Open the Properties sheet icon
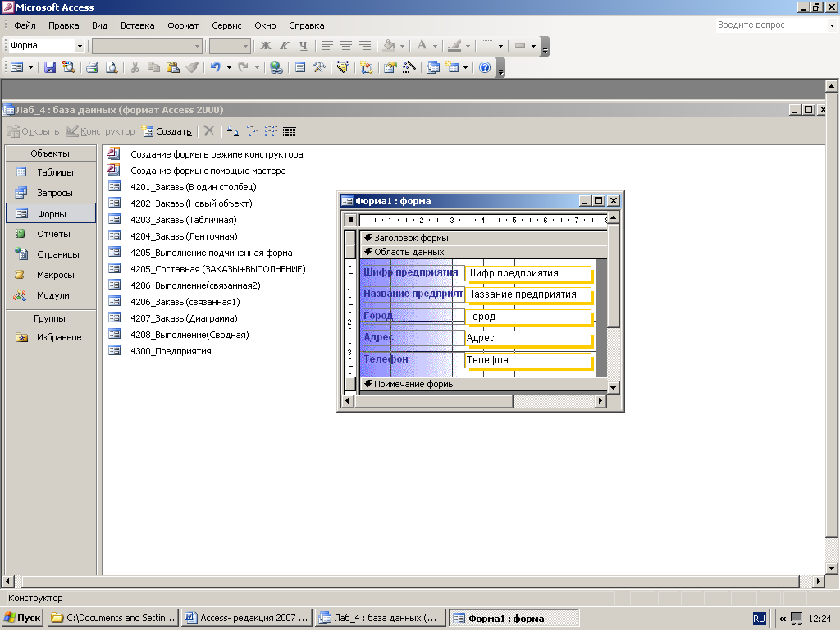 click(390, 67)
